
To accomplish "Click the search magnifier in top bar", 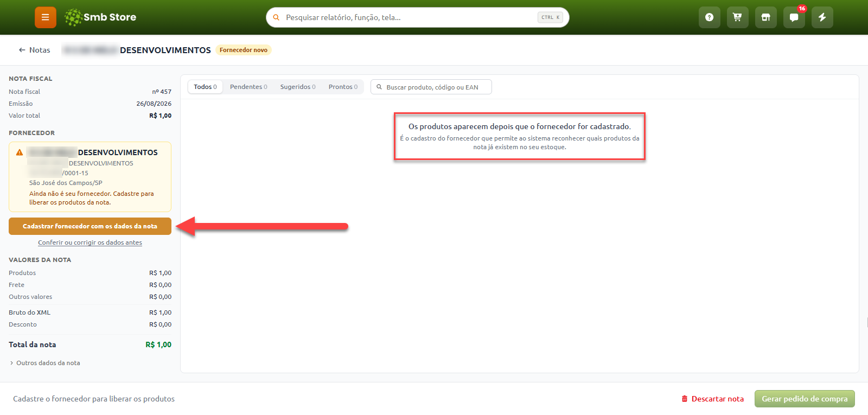I will click(x=276, y=17).
